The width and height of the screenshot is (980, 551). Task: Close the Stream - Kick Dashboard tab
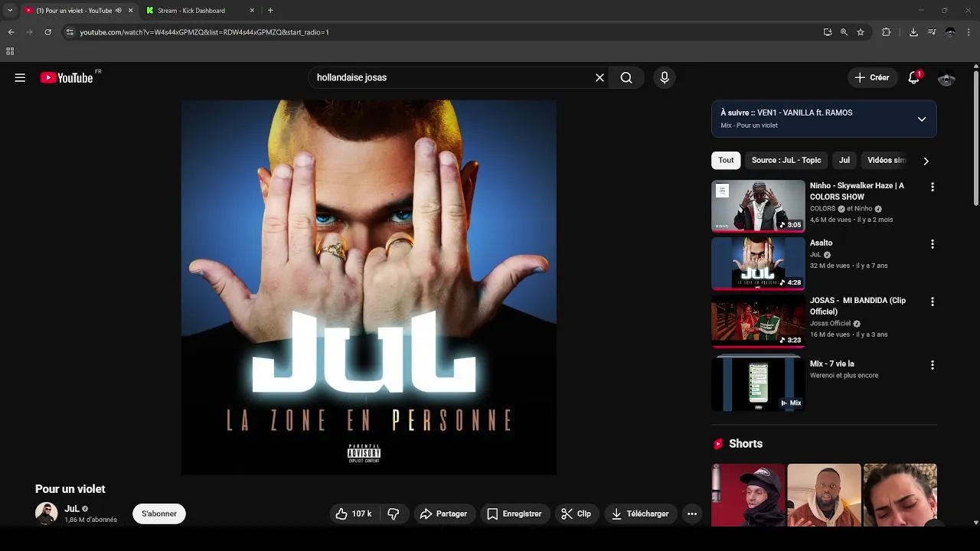[x=252, y=11]
